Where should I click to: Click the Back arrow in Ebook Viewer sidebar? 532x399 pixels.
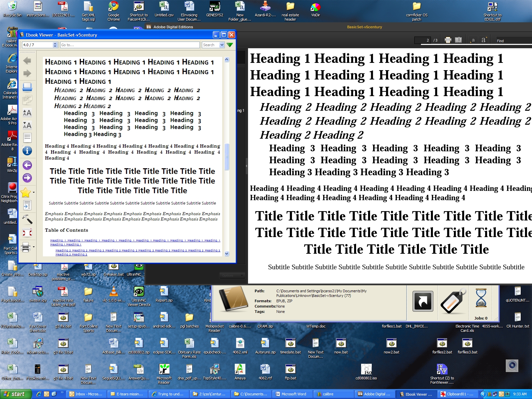(27, 61)
